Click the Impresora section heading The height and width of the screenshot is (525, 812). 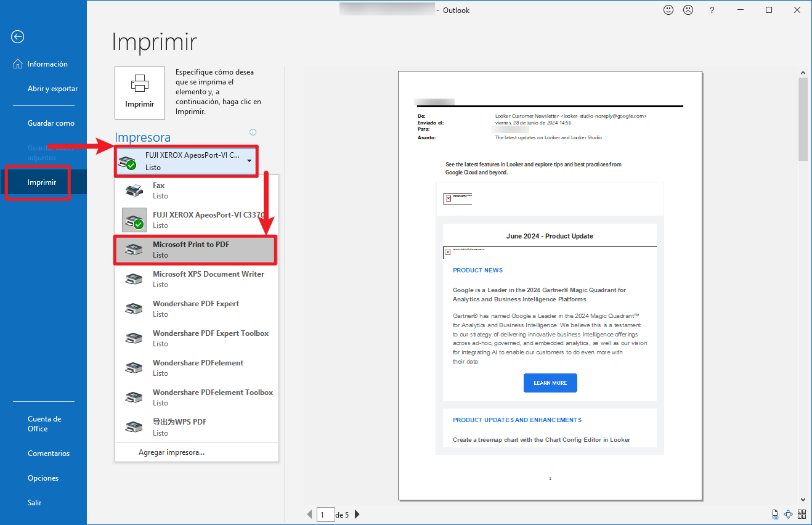(143, 137)
